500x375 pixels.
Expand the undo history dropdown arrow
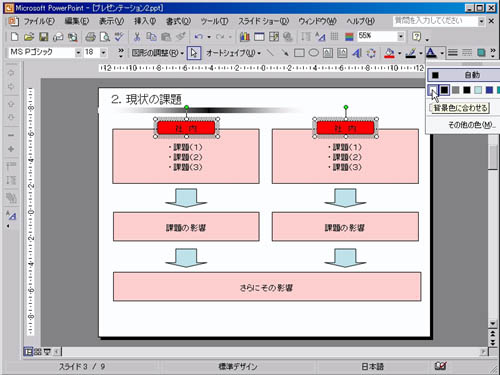pos(209,37)
